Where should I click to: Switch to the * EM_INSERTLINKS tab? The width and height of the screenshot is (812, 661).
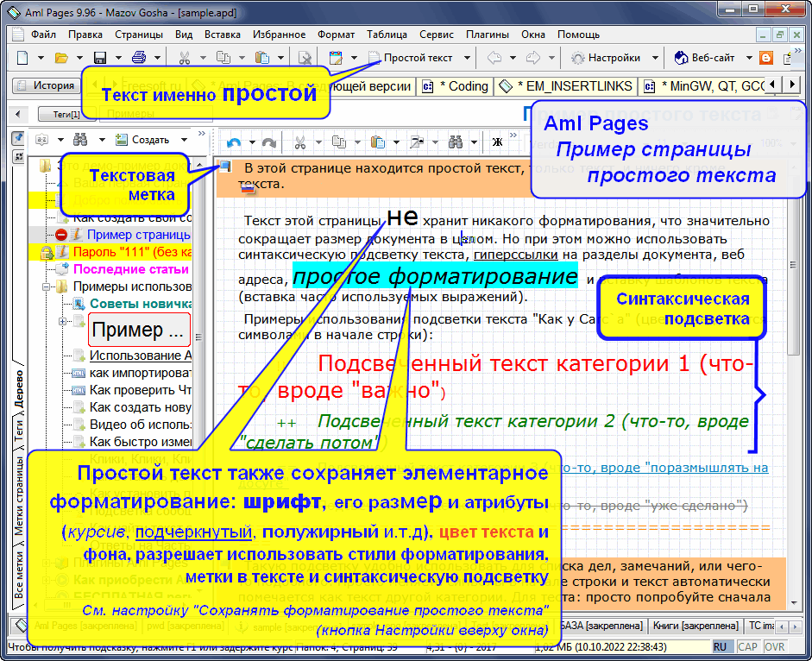(x=566, y=86)
